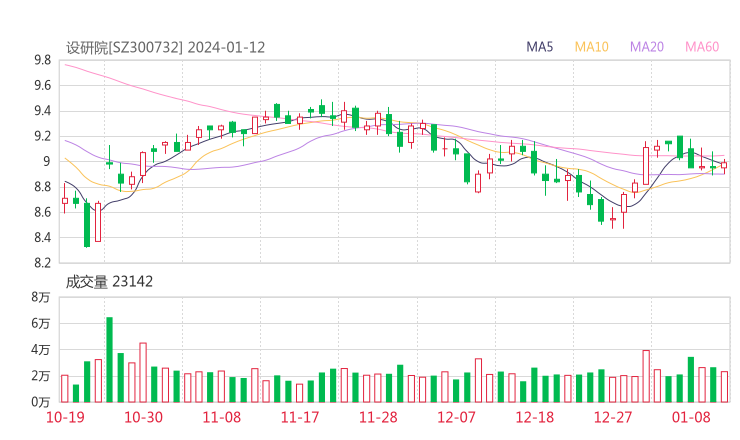
Task: Click the chart title 设研院[SZ300732] 2024-01-12
Action: tap(165, 48)
